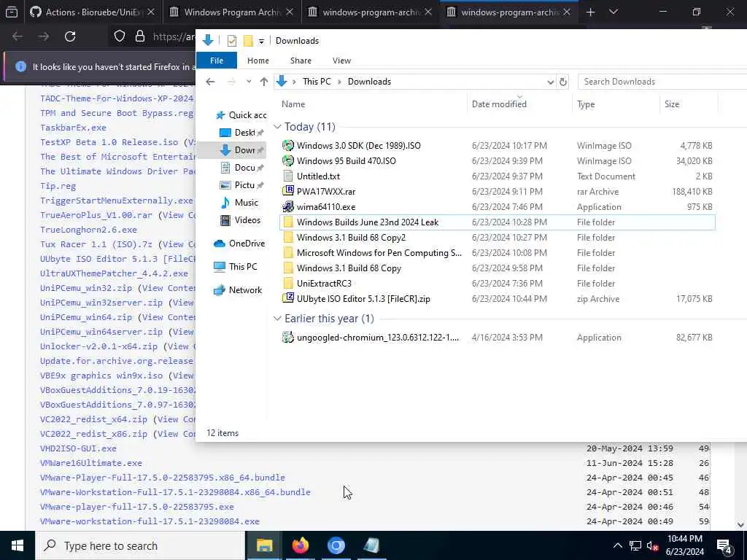Click This PC in address breadcrumb
This screenshot has width=747, height=560.
(x=317, y=82)
